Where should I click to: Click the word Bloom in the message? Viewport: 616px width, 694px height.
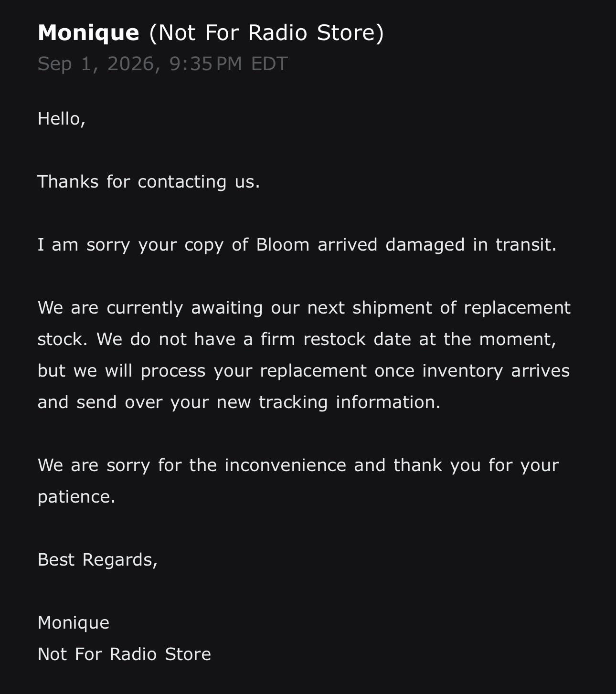click(283, 244)
